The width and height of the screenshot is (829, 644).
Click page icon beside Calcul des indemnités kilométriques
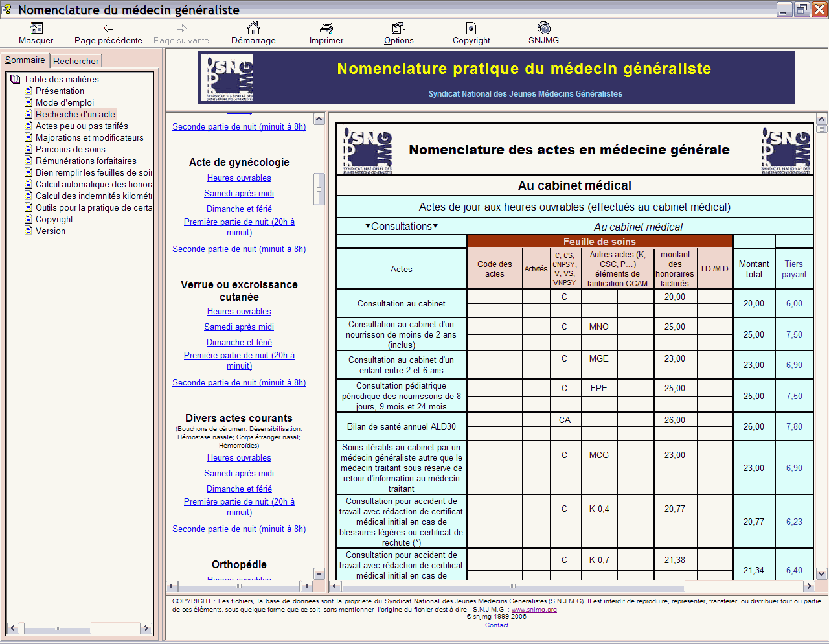pos(28,196)
